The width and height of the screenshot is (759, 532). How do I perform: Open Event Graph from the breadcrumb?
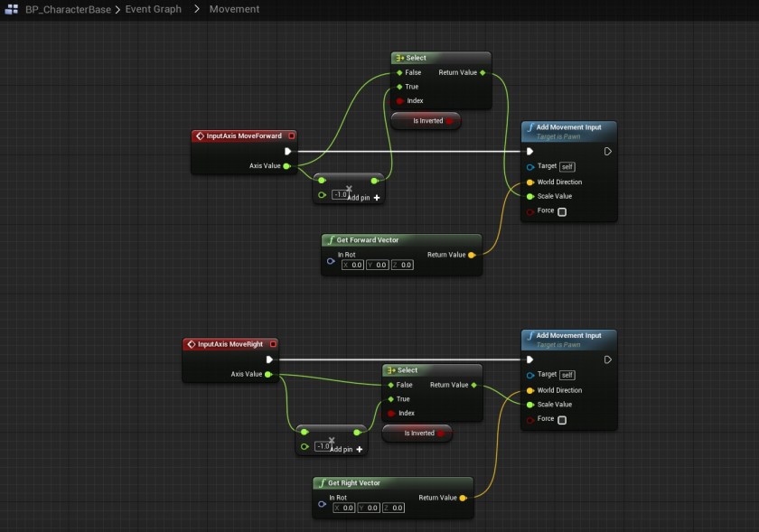pyautogui.click(x=154, y=9)
